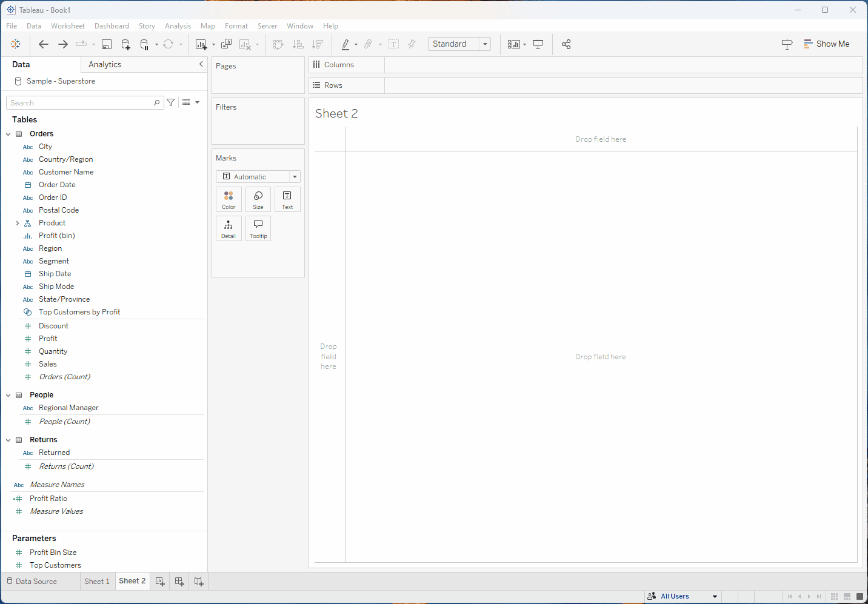Toggle presentation mode
Screen dimensions: 868x604
(x=538, y=44)
